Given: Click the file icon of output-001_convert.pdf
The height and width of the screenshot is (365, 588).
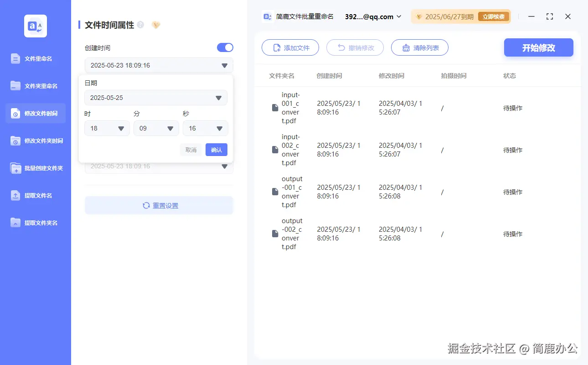Looking at the screenshot, I should (275, 192).
